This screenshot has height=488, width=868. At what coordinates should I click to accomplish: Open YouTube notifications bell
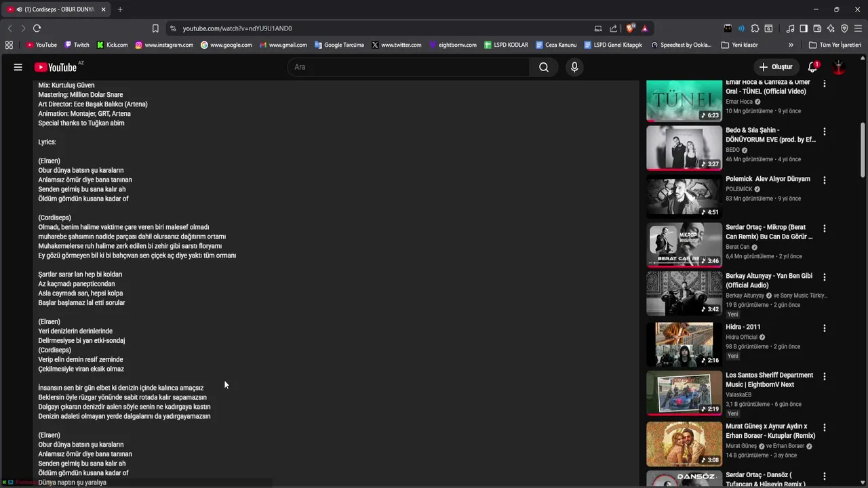click(812, 67)
